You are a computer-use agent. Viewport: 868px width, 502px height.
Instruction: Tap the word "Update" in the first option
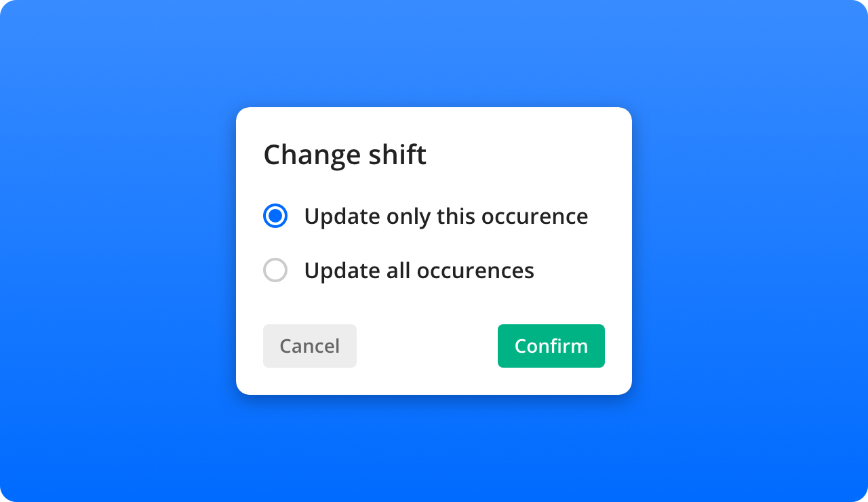click(x=342, y=216)
